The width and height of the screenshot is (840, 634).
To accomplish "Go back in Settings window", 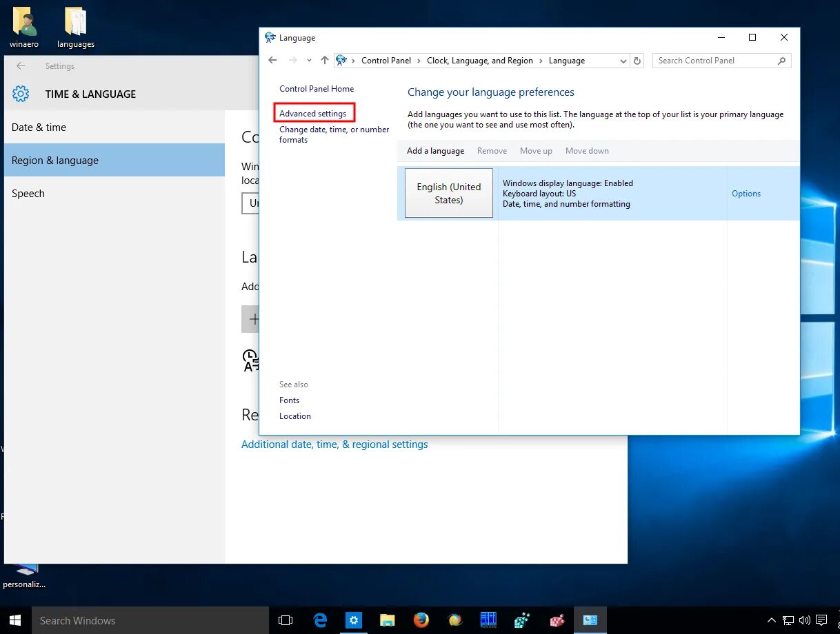I will pyautogui.click(x=21, y=66).
